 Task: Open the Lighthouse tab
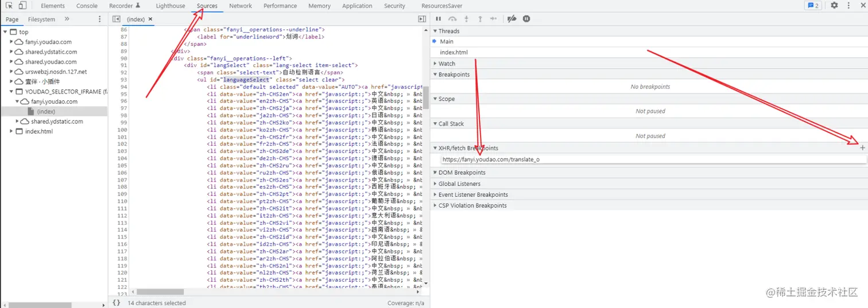coord(170,6)
